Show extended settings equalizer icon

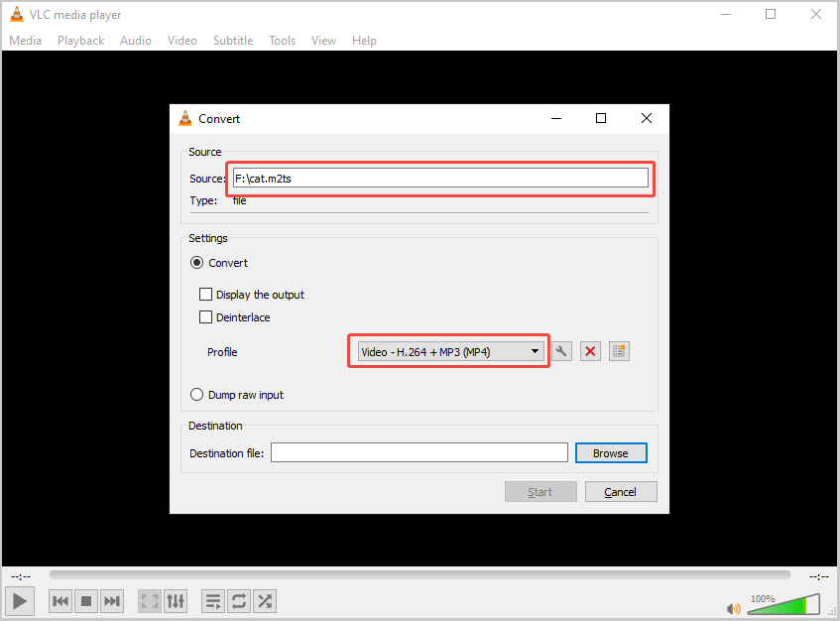click(176, 601)
